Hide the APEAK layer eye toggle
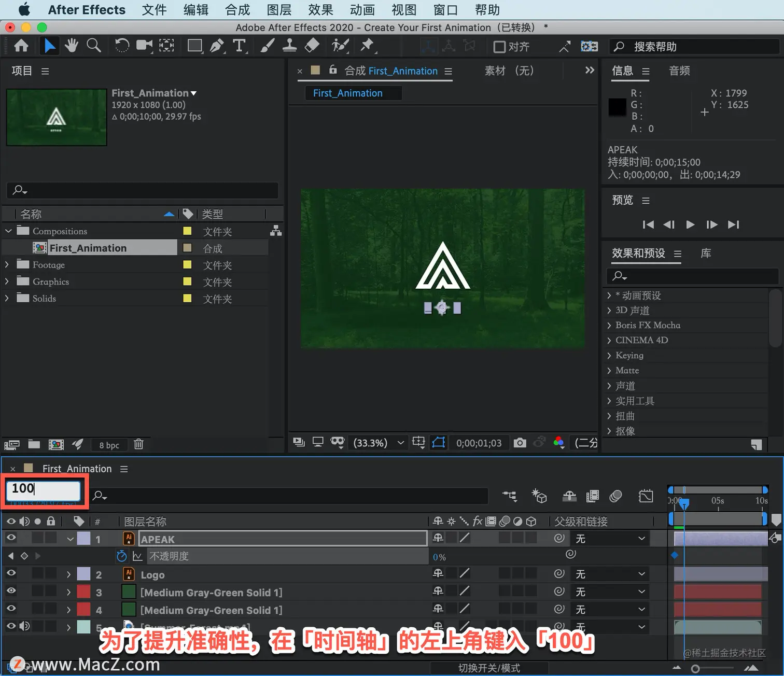Image resolution: width=784 pixels, height=676 pixels. click(11, 538)
